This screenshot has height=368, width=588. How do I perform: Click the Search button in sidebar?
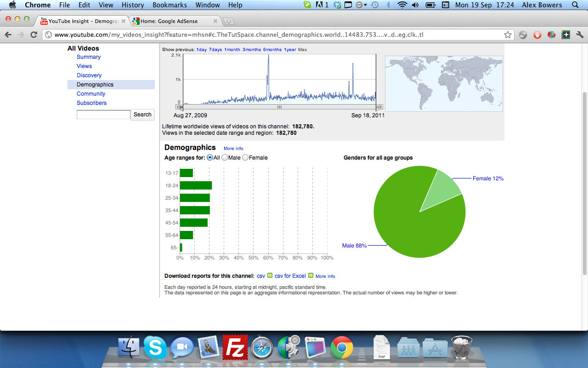point(142,115)
